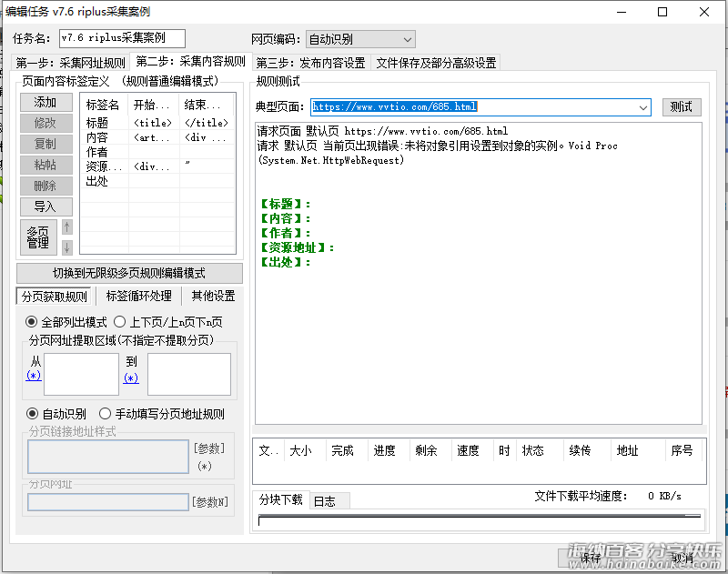Maximize the 编辑任务 window
The image size is (728, 574).
click(x=662, y=12)
